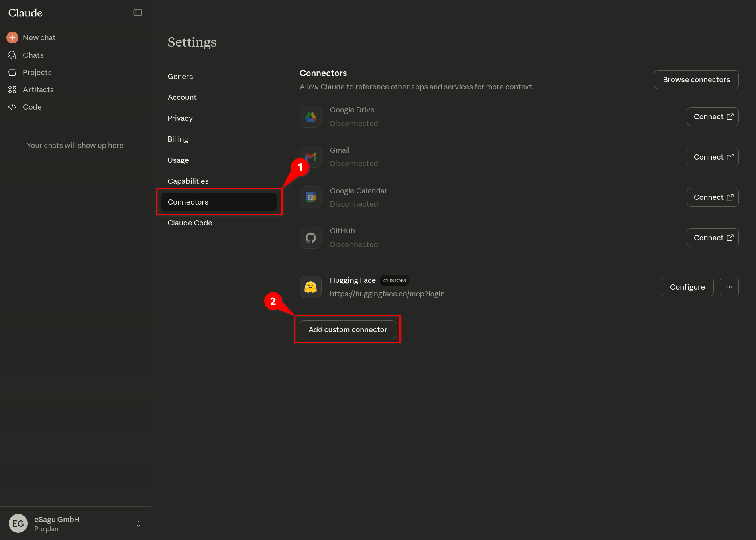Go to Artifacts in the sidebar
The image size is (756, 540).
click(38, 89)
